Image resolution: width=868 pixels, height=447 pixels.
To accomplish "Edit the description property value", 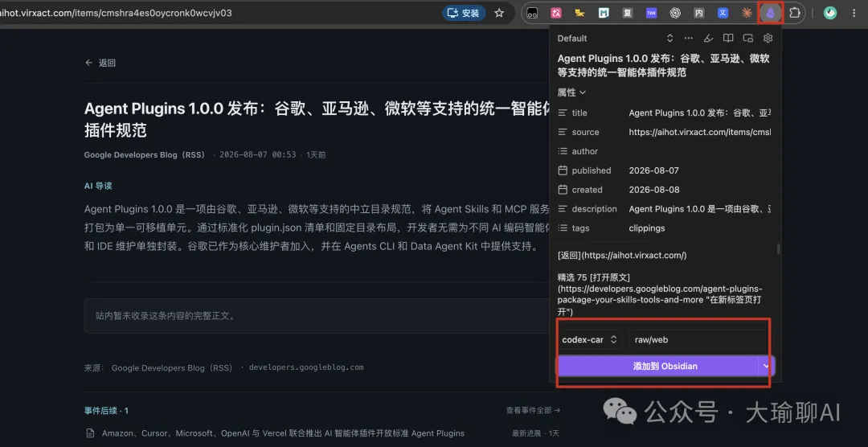I will tap(700, 209).
